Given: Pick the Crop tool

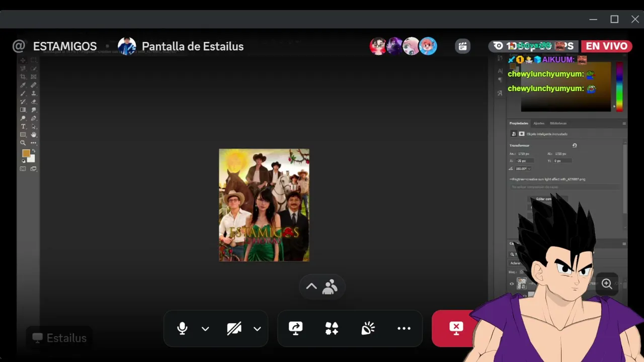Looking at the screenshot, I should (x=23, y=77).
